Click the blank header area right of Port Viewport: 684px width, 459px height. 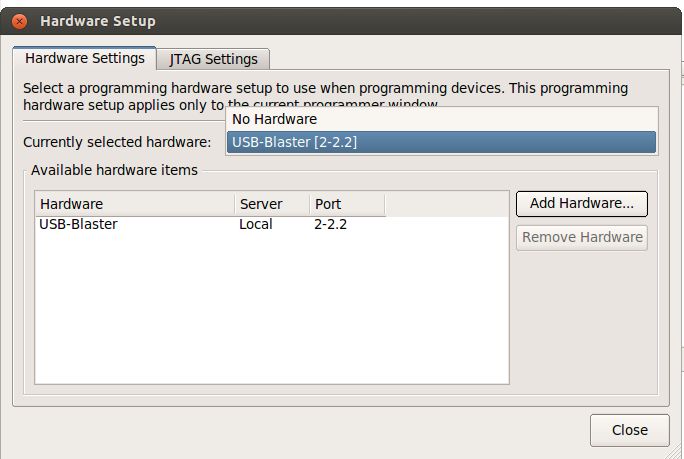pyautogui.click(x=446, y=204)
